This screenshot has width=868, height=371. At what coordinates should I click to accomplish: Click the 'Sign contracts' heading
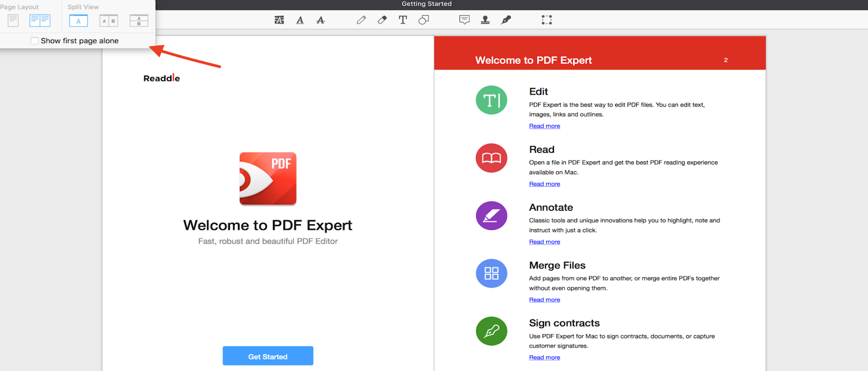564,323
